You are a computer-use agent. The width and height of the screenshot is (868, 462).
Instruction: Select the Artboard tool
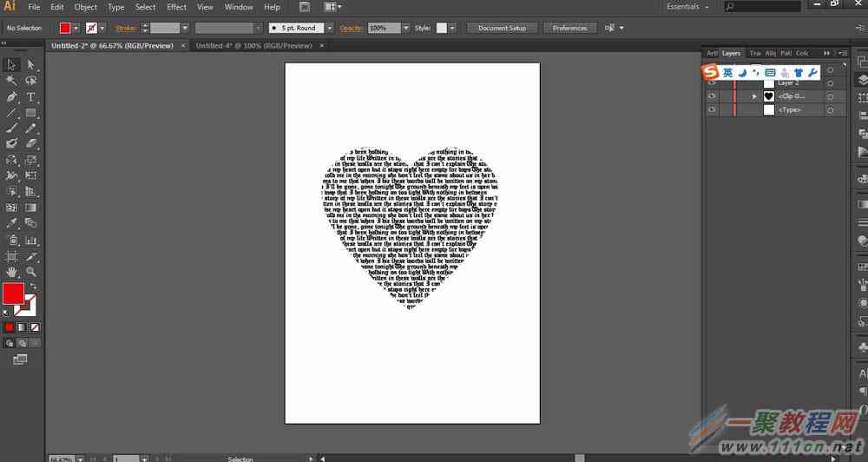click(x=11, y=256)
